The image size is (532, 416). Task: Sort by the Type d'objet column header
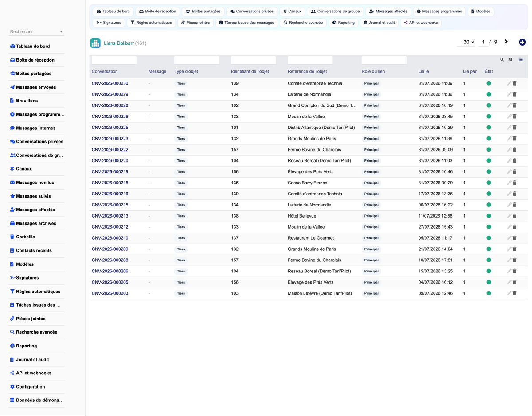pos(186,71)
